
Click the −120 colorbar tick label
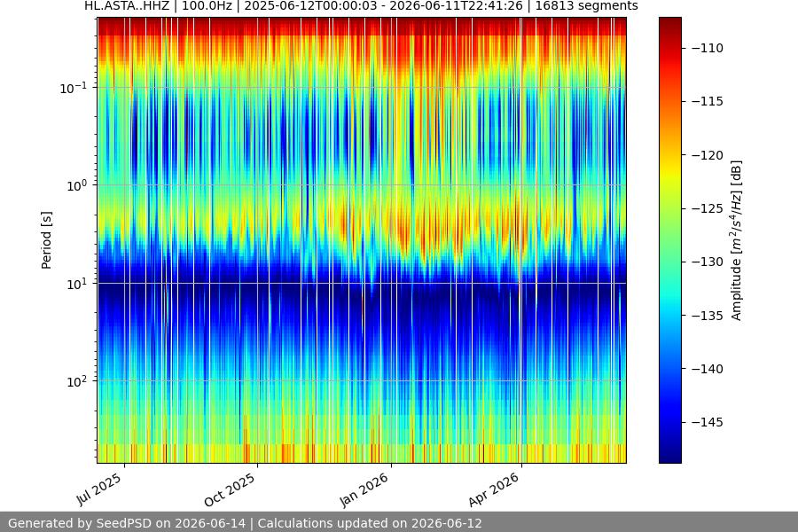(x=708, y=155)
